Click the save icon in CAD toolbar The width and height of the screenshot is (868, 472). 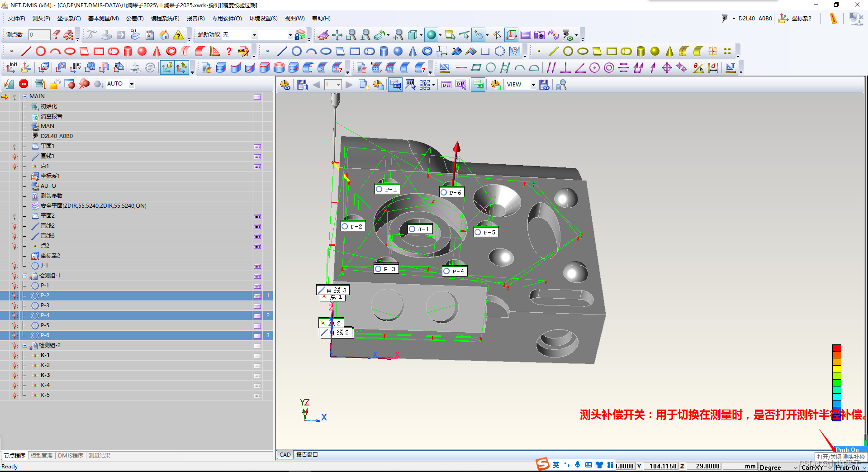pyautogui.click(x=302, y=85)
